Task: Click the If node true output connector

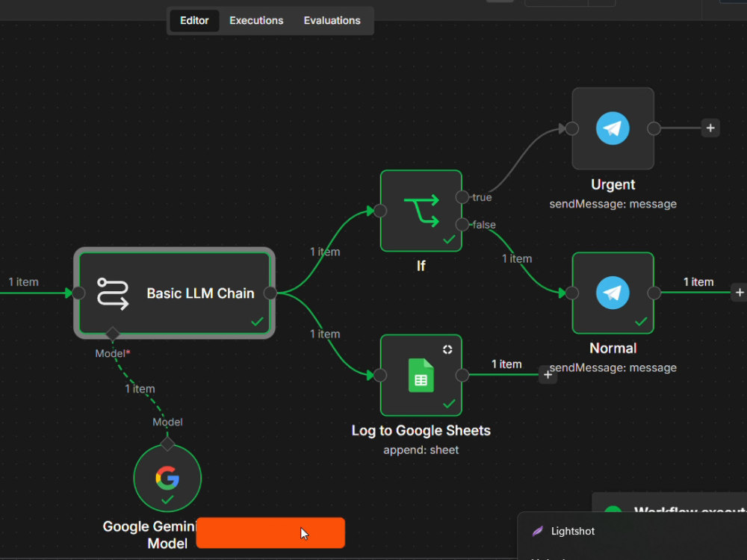Action: tap(462, 196)
